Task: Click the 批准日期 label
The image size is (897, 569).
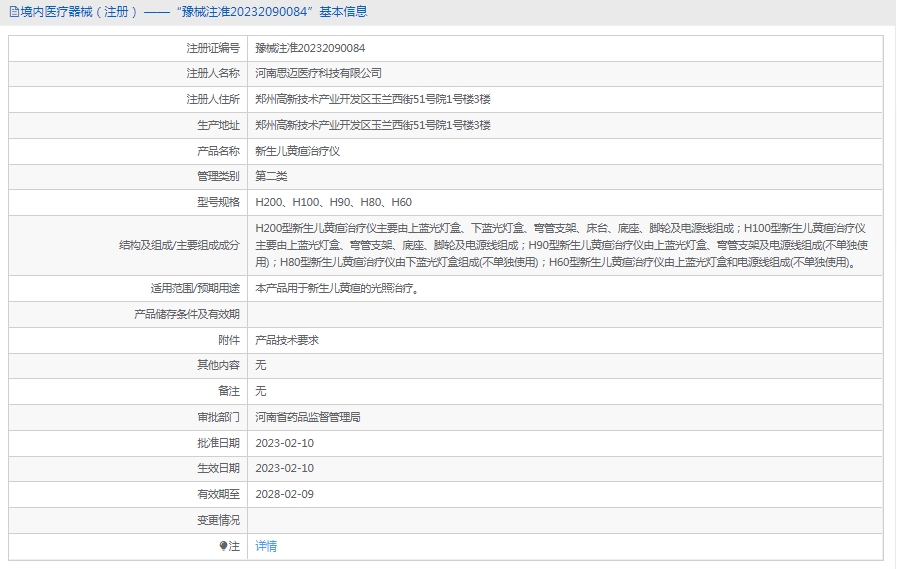Action: point(218,443)
